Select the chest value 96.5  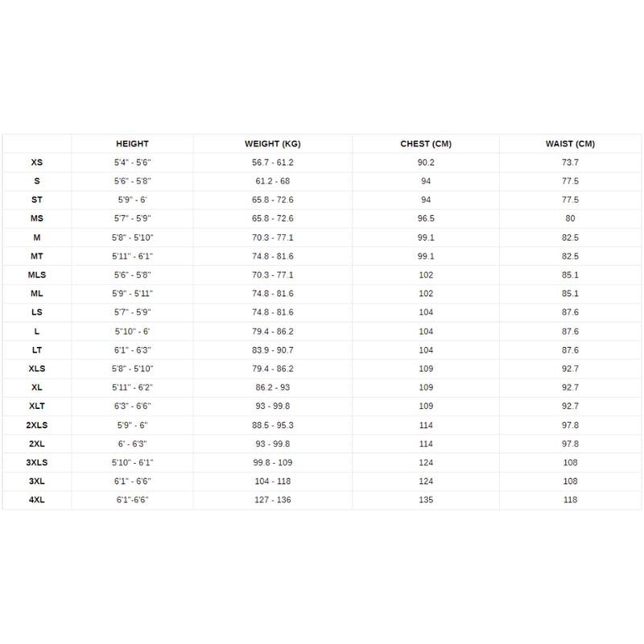(x=426, y=218)
